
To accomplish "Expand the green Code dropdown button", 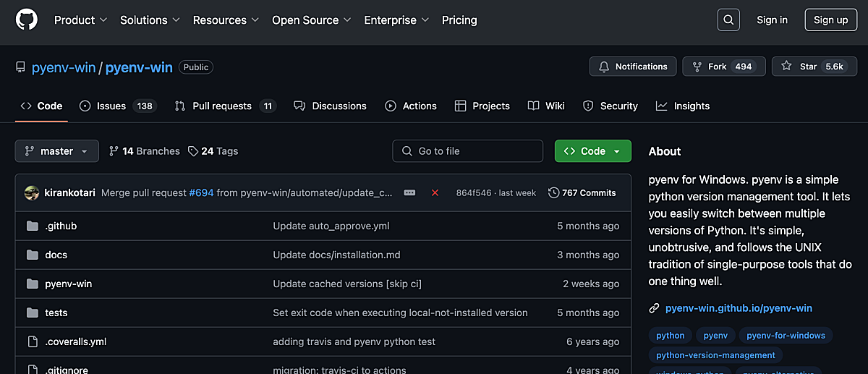I will (x=593, y=151).
